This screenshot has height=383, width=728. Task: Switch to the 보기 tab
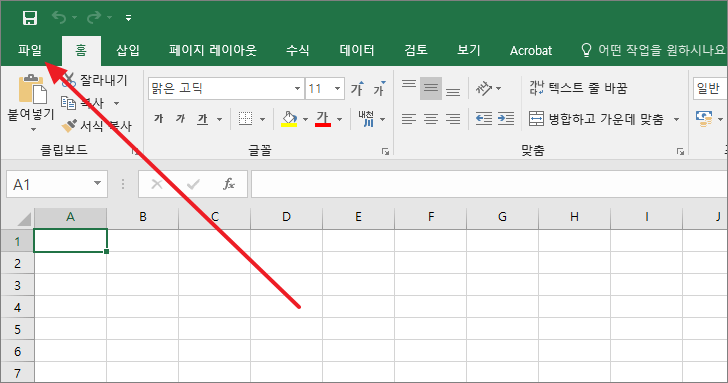click(468, 50)
